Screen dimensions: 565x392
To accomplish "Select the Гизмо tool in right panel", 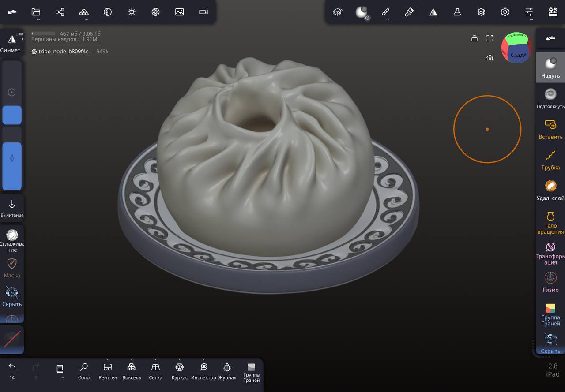I will coord(550,282).
